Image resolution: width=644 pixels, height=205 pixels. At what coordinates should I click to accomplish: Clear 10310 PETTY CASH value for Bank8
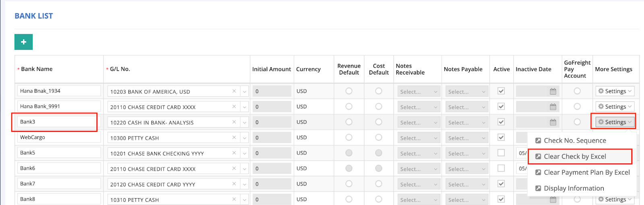[234, 199]
